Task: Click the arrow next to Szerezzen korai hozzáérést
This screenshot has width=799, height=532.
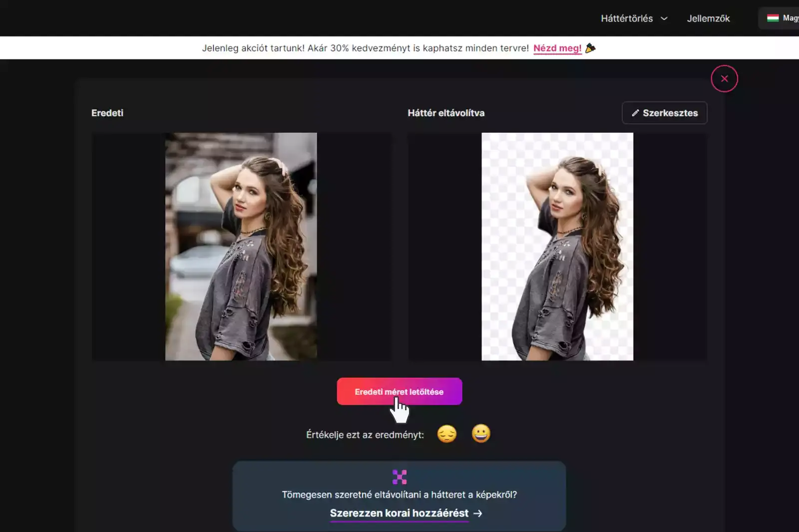Action: pos(478,514)
